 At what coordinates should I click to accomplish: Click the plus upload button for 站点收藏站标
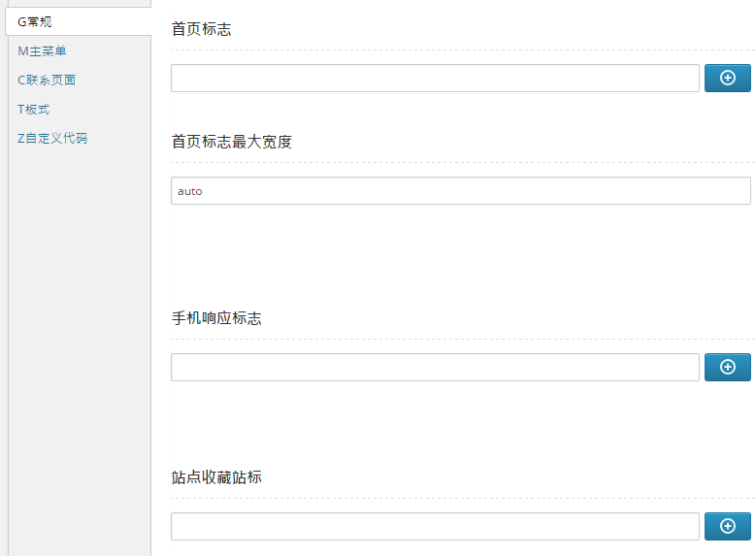pos(728,526)
